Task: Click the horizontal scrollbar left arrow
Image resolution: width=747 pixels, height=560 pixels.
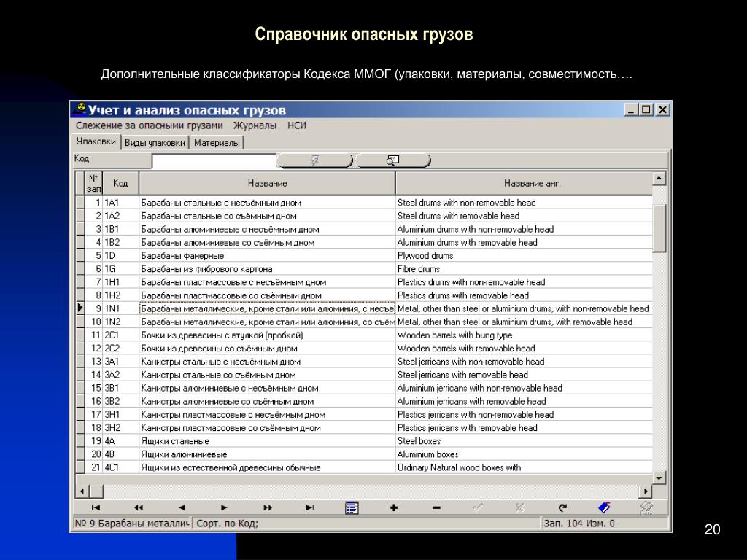Action: tap(82, 491)
